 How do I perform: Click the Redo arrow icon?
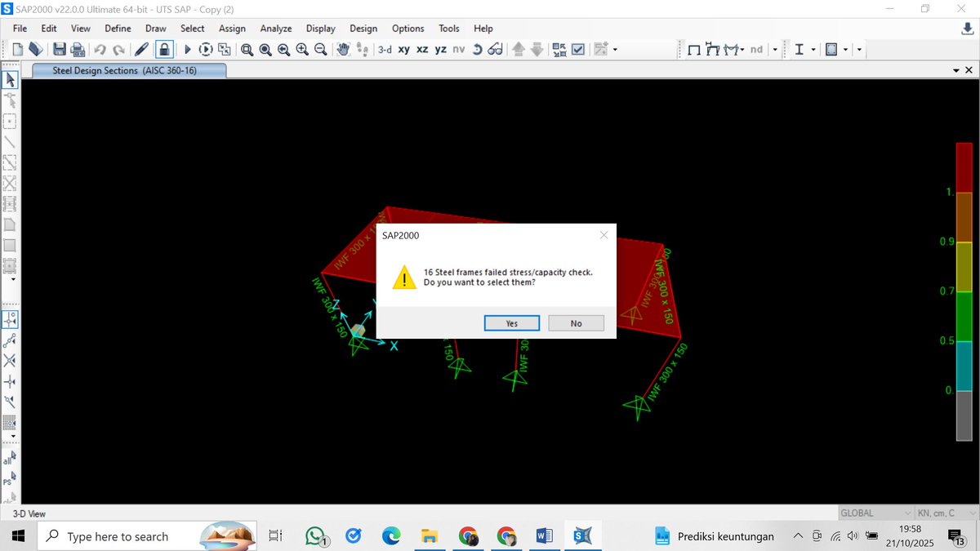point(118,50)
